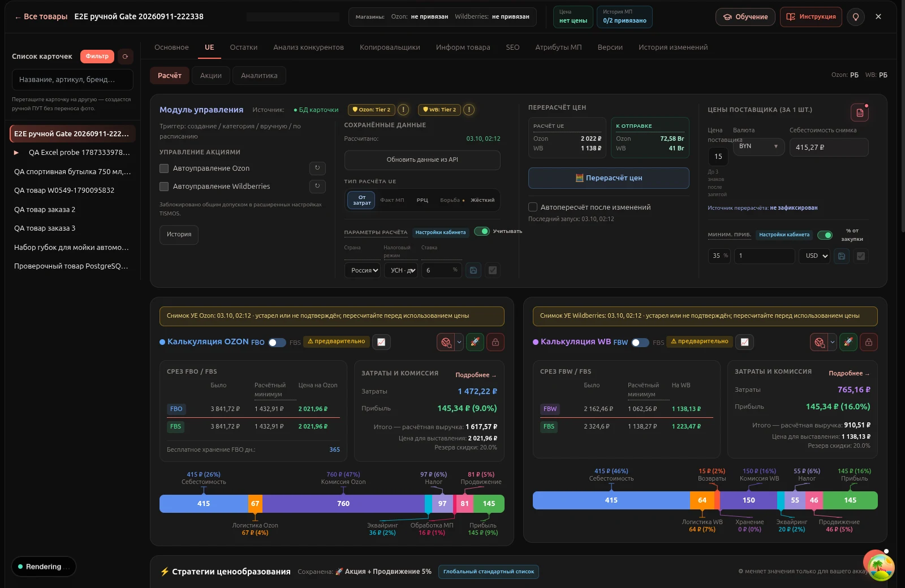This screenshot has height=588, width=905.
Task: Open the supplier prices document icon
Action: tap(860, 113)
